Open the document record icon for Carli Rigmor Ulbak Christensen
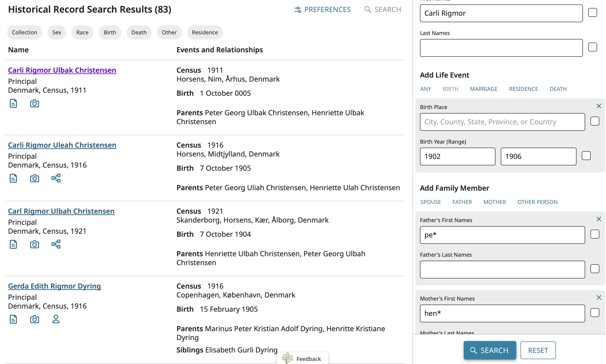The height and width of the screenshot is (364, 606). (x=13, y=103)
